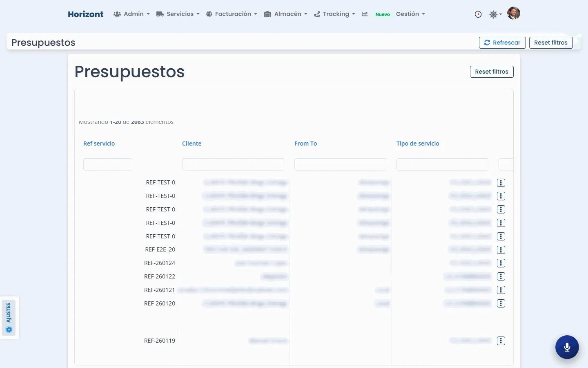This screenshot has width=588, height=368.
Task: Select the REF-E2E_20 reference cell
Action: tap(160, 249)
